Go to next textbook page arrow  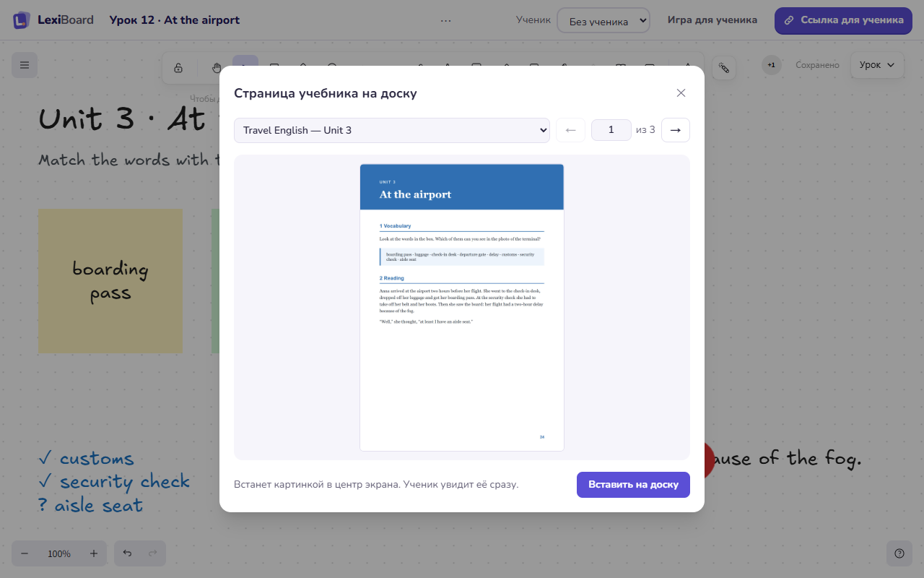click(x=676, y=130)
